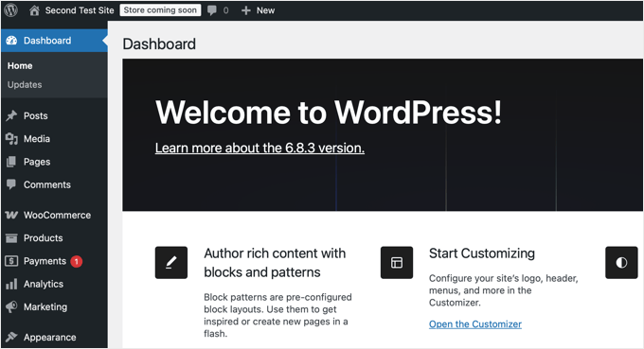Click the Open the Customizer link
644x349 pixels.
pyautogui.click(x=475, y=324)
